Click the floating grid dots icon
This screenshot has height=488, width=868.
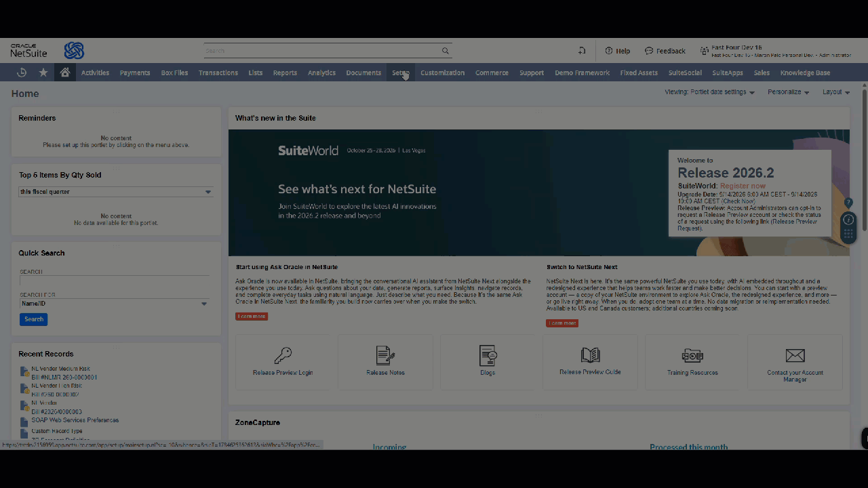[x=848, y=234]
